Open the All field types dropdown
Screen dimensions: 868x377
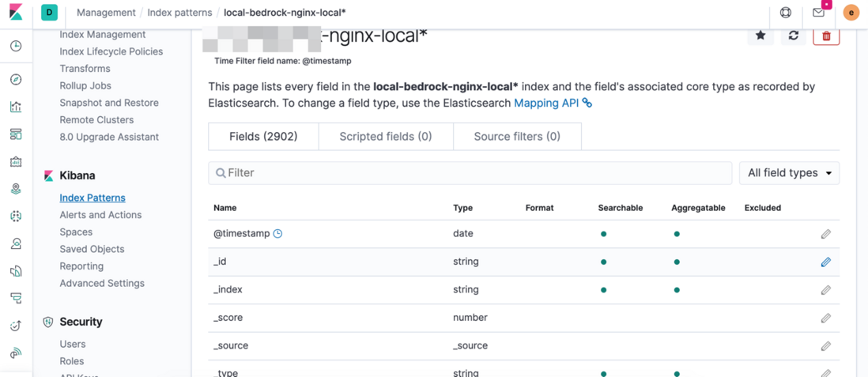tap(790, 173)
